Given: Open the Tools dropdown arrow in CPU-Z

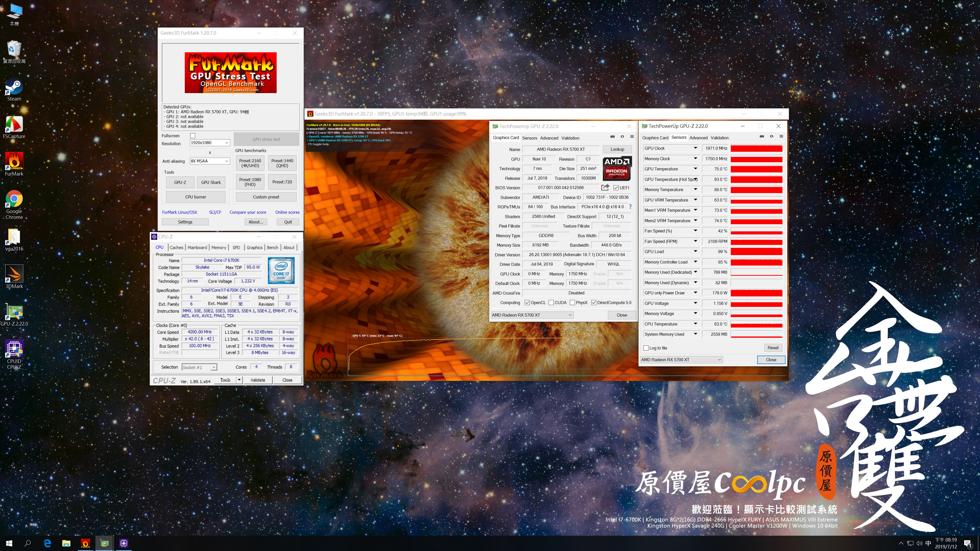Looking at the screenshot, I should click(239, 380).
